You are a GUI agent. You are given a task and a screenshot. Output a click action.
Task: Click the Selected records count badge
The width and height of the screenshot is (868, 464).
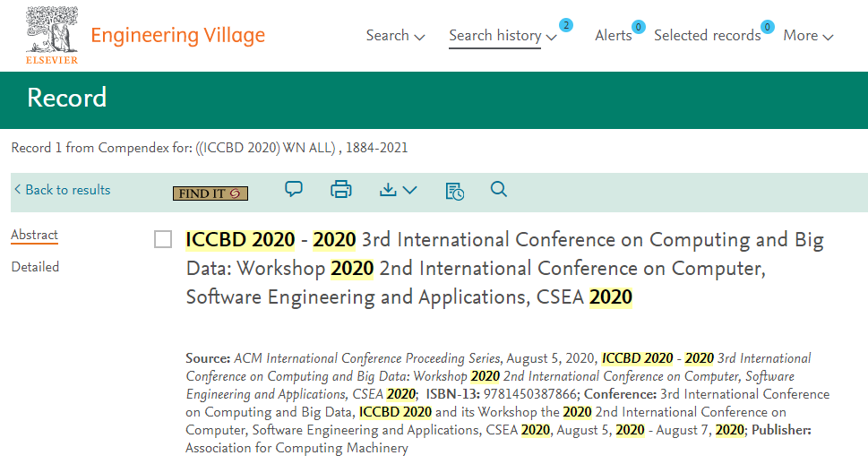[x=768, y=27]
